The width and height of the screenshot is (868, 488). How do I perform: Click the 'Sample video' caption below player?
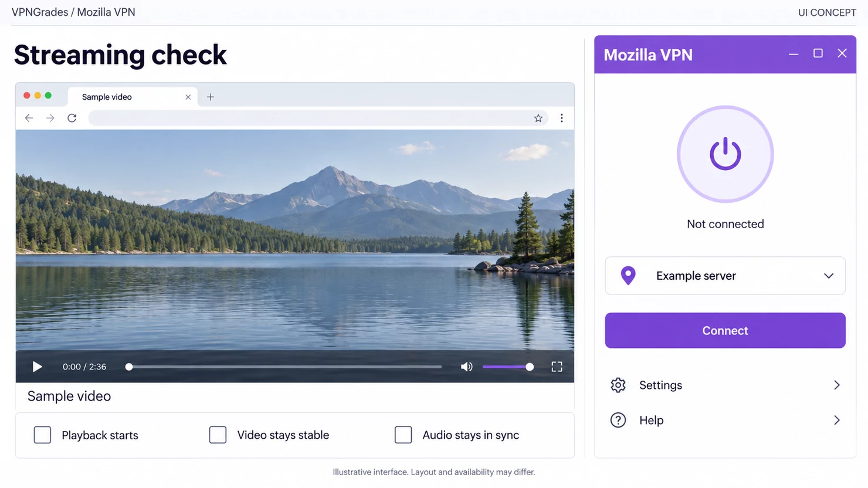pos(69,396)
